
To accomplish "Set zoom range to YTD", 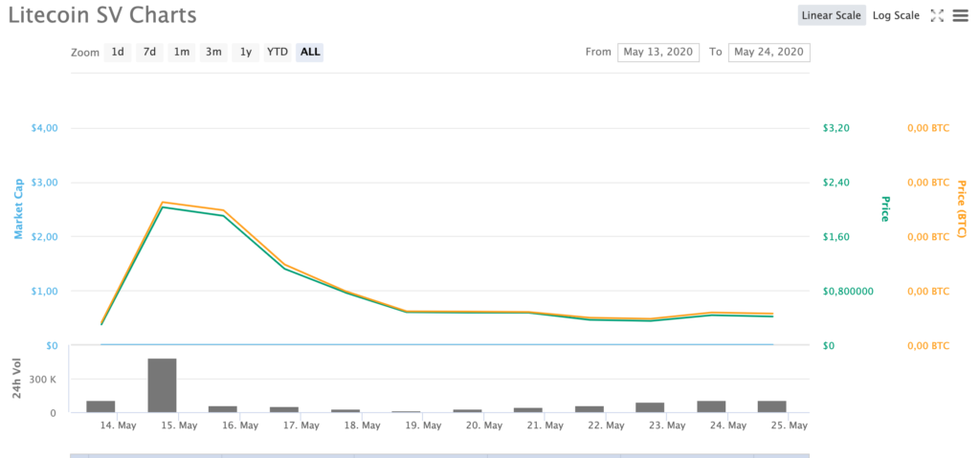I will pos(278,52).
